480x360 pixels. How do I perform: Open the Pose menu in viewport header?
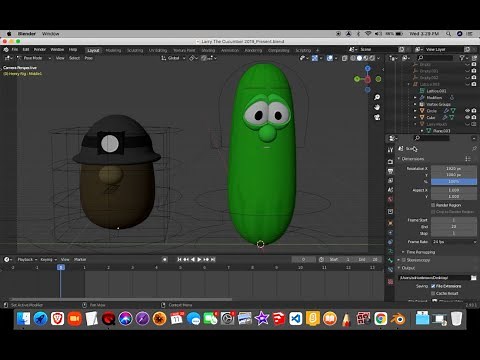tap(88, 58)
